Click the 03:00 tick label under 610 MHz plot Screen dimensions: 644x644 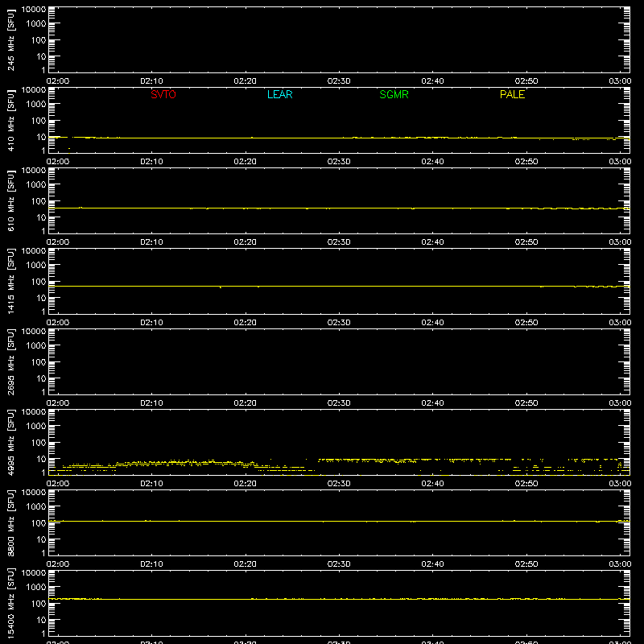620,242
